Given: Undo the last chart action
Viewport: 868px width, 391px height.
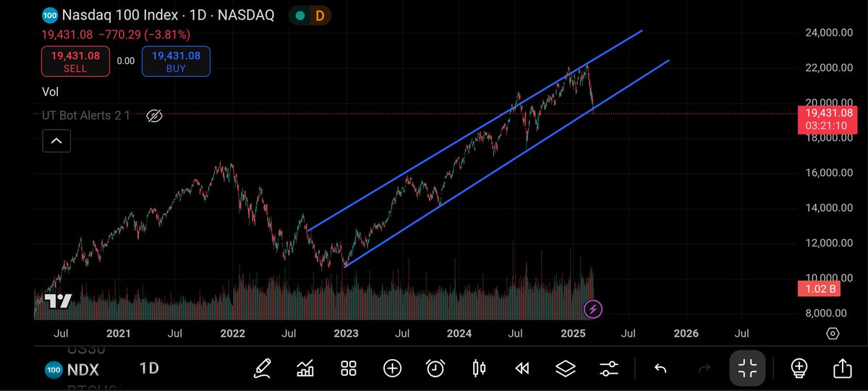Looking at the screenshot, I should (x=660, y=369).
